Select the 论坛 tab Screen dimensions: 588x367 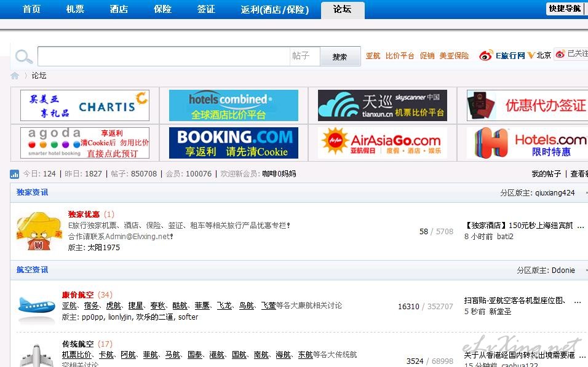343,9
